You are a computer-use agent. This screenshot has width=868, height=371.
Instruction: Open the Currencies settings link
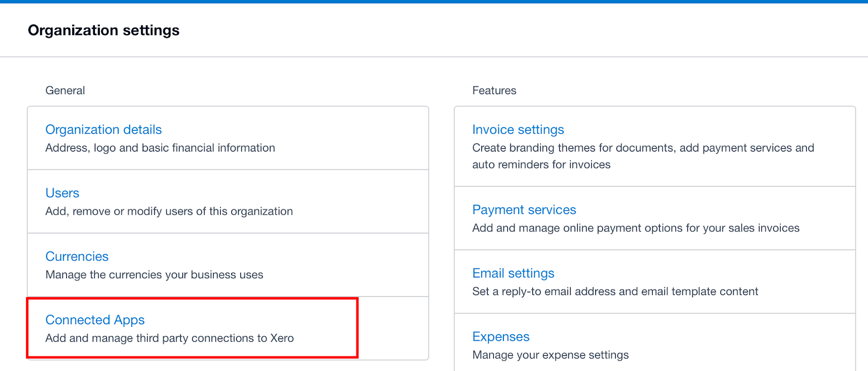76,256
